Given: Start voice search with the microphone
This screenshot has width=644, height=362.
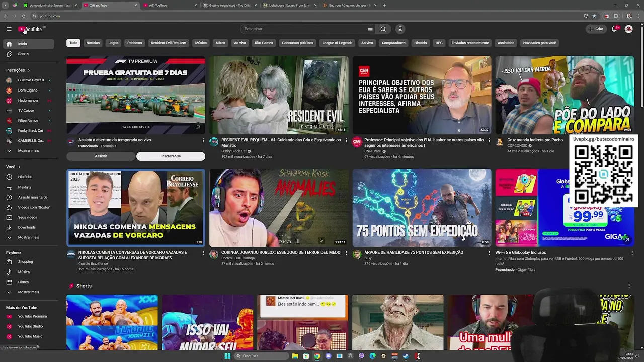Looking at the screenshot, I should [400, 29].
